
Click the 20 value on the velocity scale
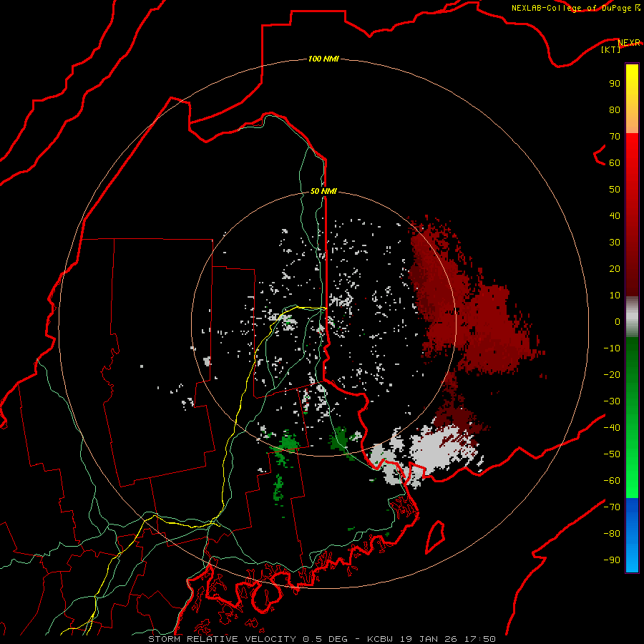(615, 268)
